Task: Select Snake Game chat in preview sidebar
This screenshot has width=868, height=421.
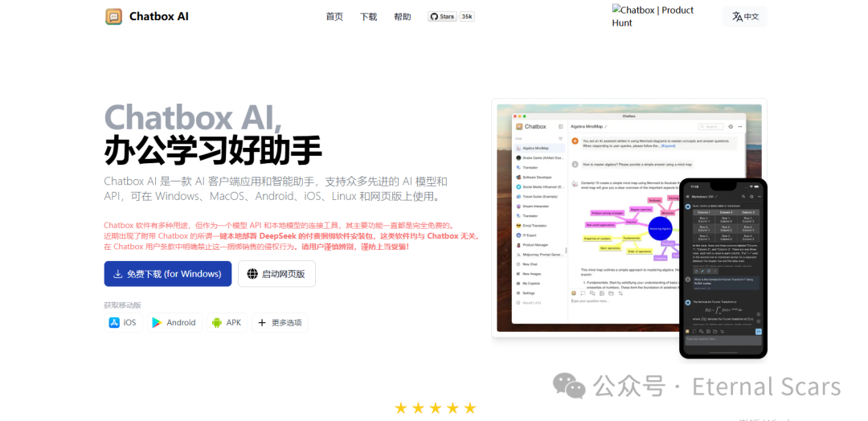Action: pos(540,157)
